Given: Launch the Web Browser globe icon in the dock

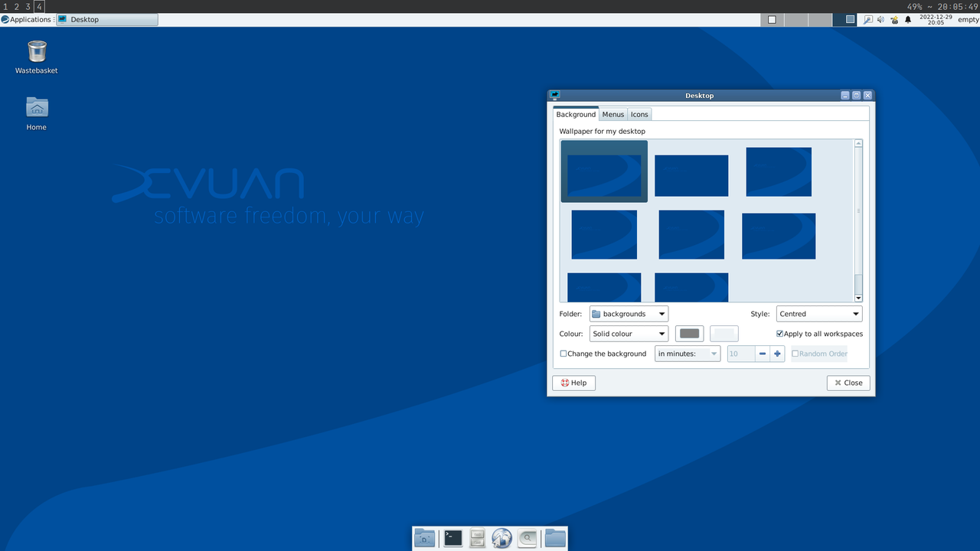Looking at the screenshot, I should (x=502, y=539).
